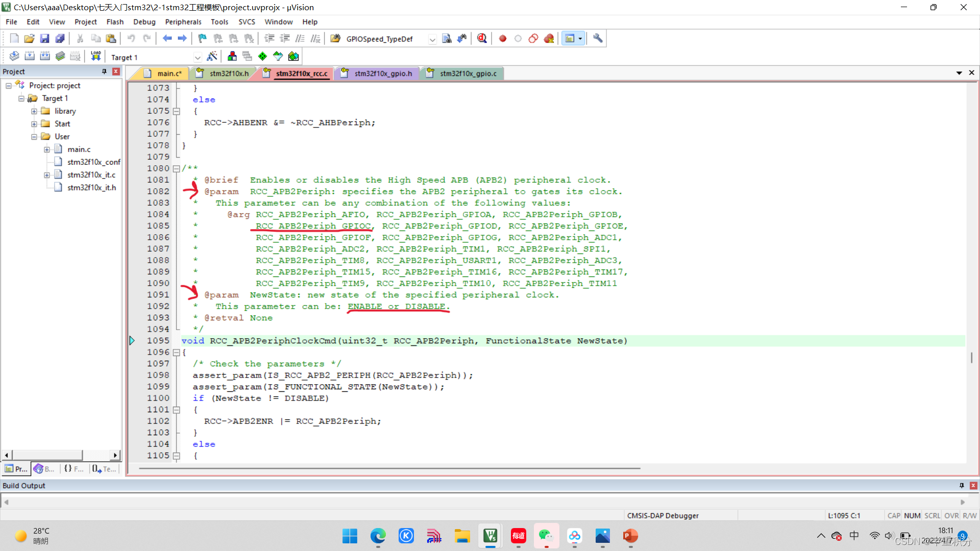Start debug session with magnifier icon
The image size is (980, 551).
point(482,39)
